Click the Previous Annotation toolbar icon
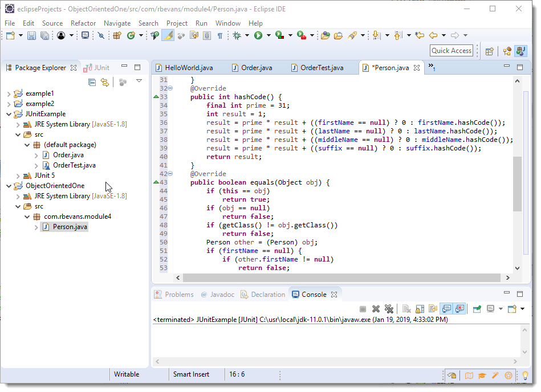 pyautogui.click(x=398, y=35)
